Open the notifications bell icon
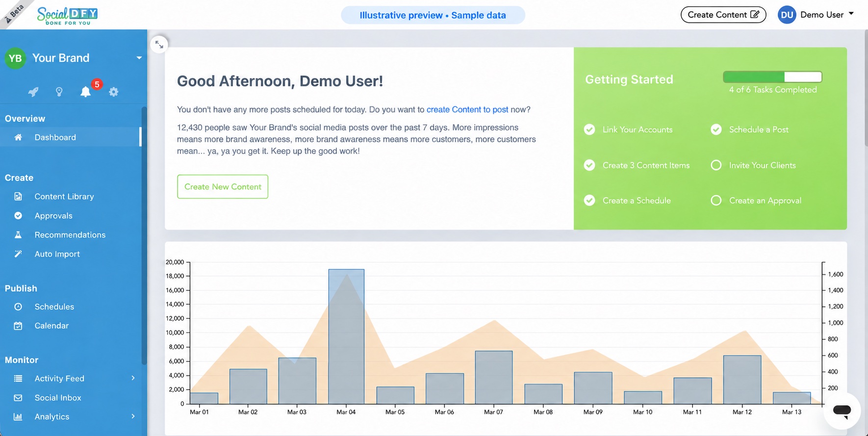The height and width of the screenshot is (436, 868). (x=86, y=92)
